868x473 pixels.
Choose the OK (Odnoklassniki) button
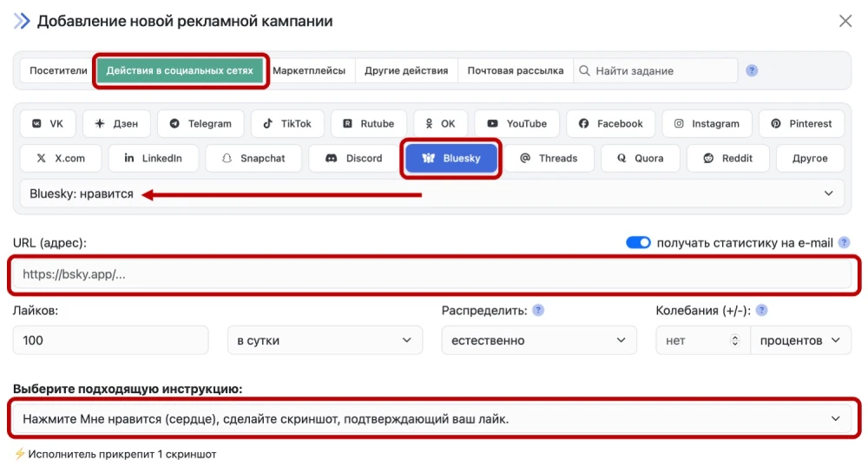point(441,123)
